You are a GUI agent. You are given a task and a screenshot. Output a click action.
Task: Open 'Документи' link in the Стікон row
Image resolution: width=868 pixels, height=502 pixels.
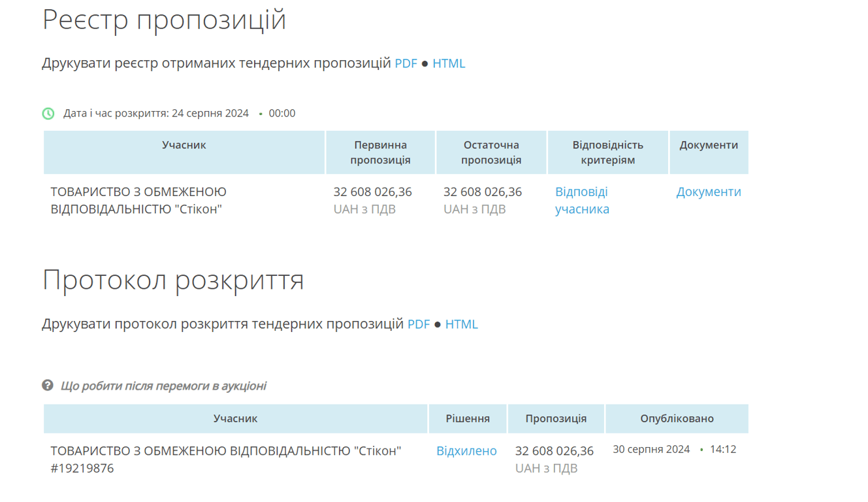point(708,192)
